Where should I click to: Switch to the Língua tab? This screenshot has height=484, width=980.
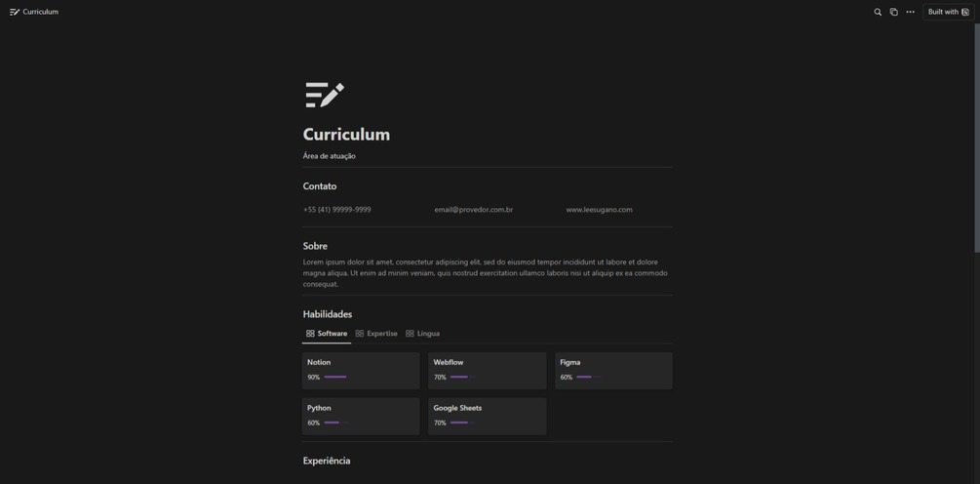tap(422, 334)
